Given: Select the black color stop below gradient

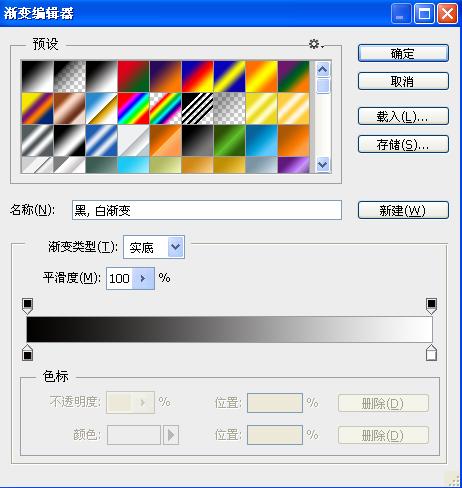Looking at the screenshot, I should 27,353.
